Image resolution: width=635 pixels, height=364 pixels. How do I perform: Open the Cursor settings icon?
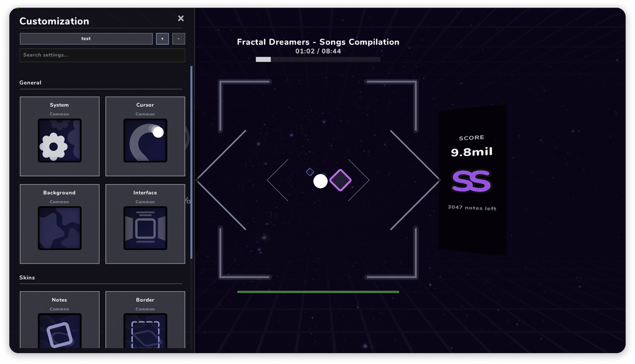pos(145,140)
